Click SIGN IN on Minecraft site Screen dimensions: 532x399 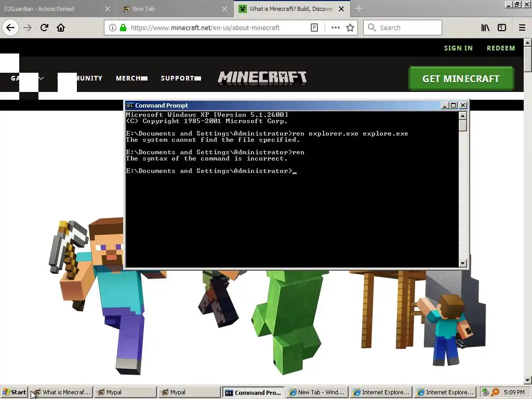[458, 48]
